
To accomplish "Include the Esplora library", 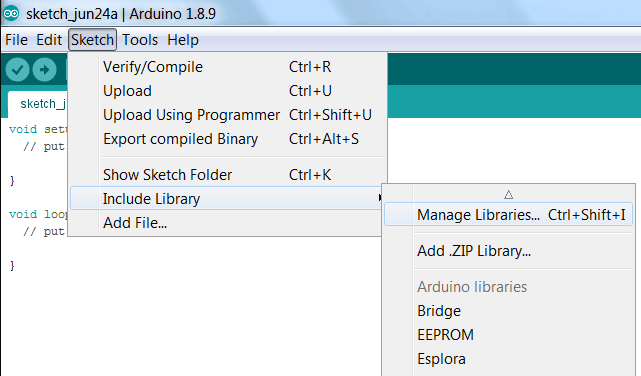I will click(508, 359).
